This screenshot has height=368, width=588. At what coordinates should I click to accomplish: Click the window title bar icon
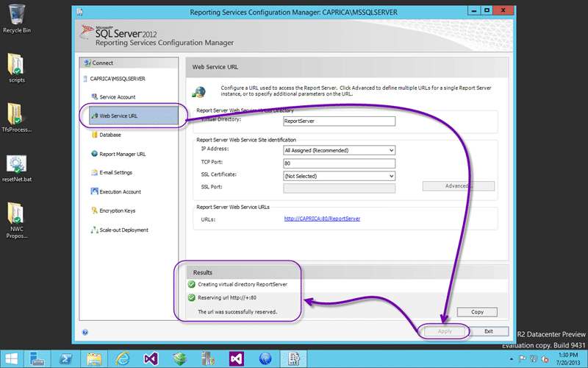[80, 12]
